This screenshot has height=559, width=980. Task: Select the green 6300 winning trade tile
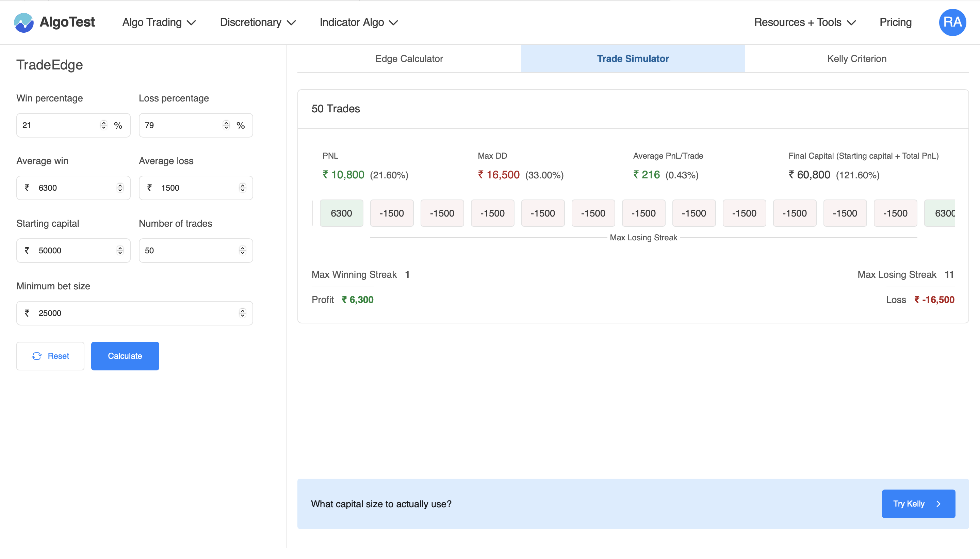(341, 213)
